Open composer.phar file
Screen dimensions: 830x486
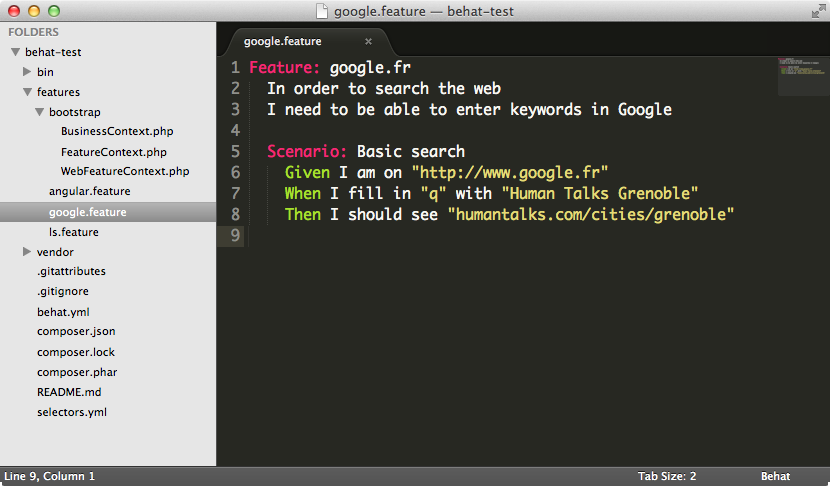pos(77,372)
